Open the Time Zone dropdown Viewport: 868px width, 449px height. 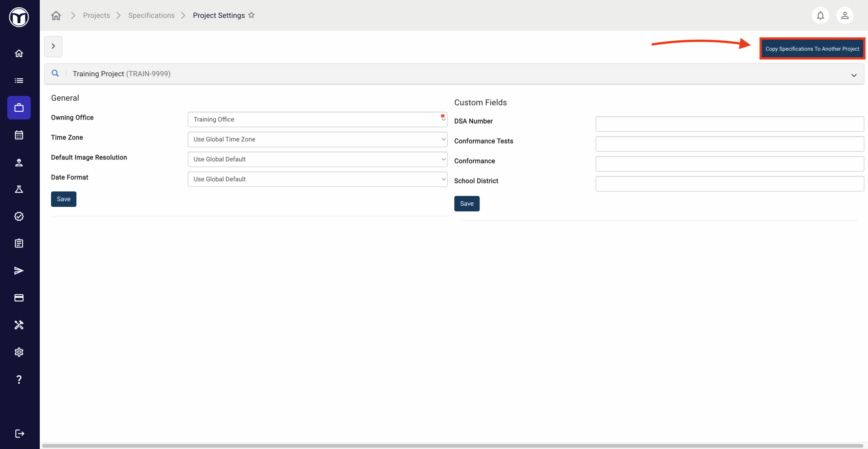[317, 139]
